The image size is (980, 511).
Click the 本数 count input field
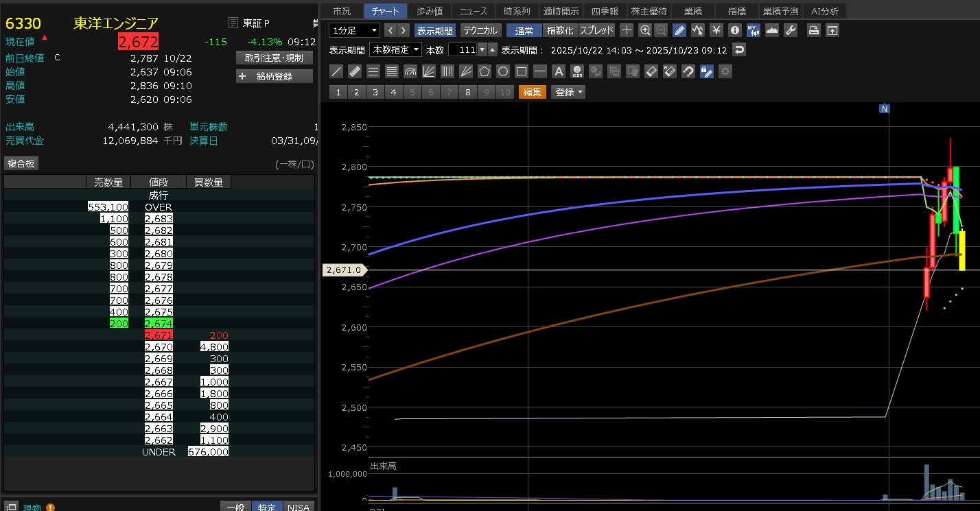(x=462, y=50)
